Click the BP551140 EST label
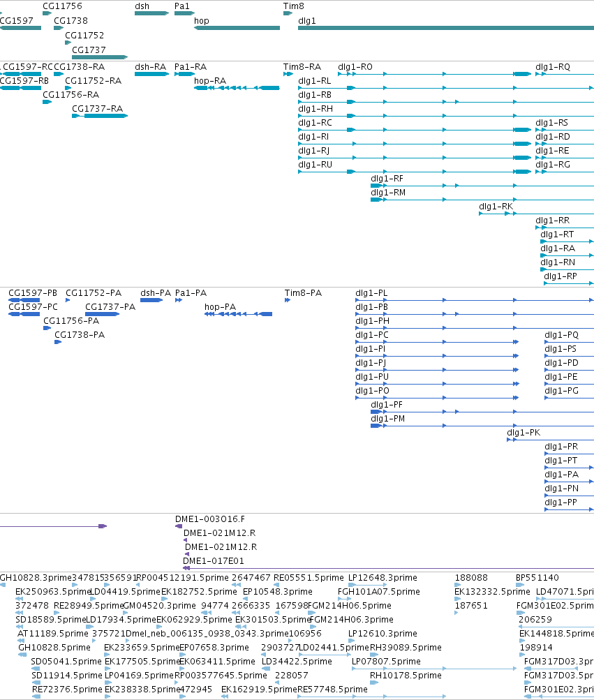This screenshot has height=700, width=594. click(x=537, y=578)
